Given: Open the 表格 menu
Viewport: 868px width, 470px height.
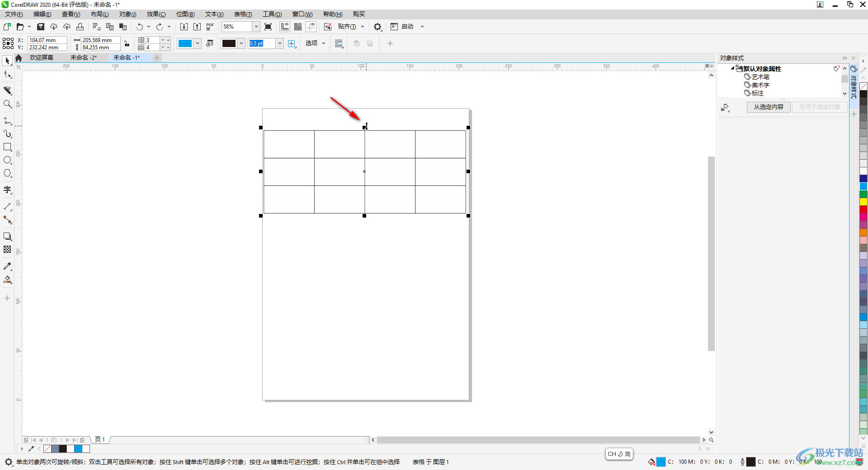Looking at the screenshot, I should (x=243, y=14).
